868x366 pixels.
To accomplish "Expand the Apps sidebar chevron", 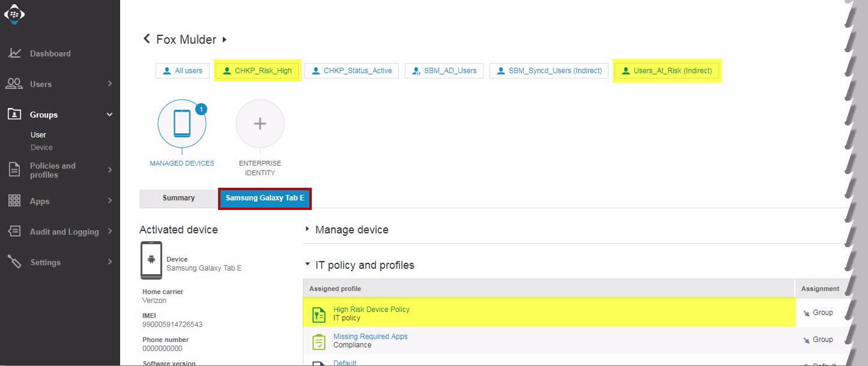I will coord(110,200).
